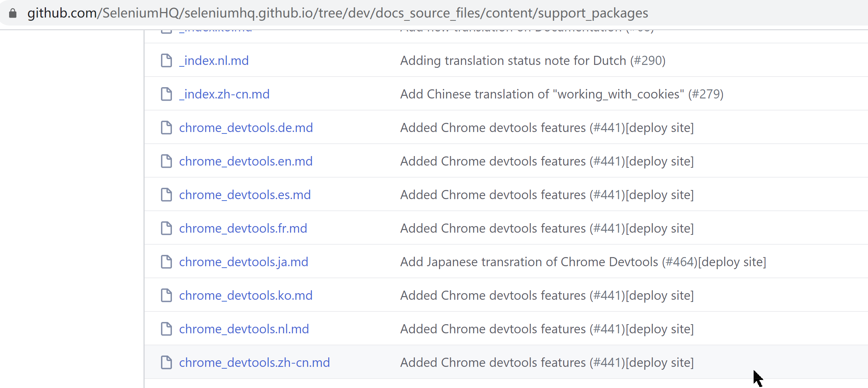868x388 pixels.
Task: Open chrome_devtools.en.md file link
Action: pyautogui.click(x=246, y=161)
